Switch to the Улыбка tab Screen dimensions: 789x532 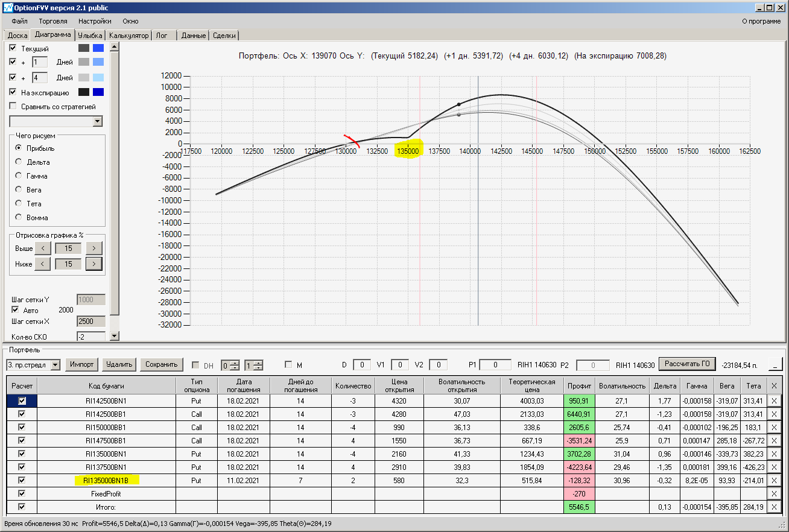pyautogui.click(x=90, y=36)
